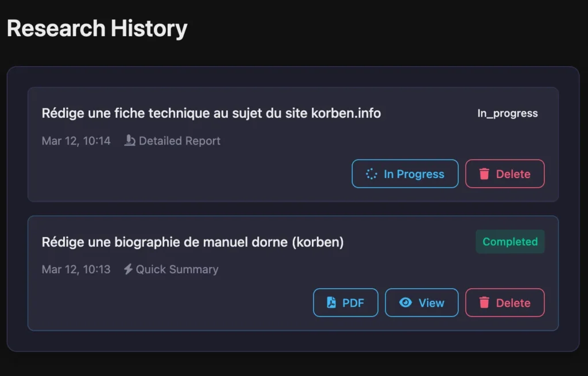Click the Mar 12, 10:14 timestamp
The image size is (588, 376).
76,141
